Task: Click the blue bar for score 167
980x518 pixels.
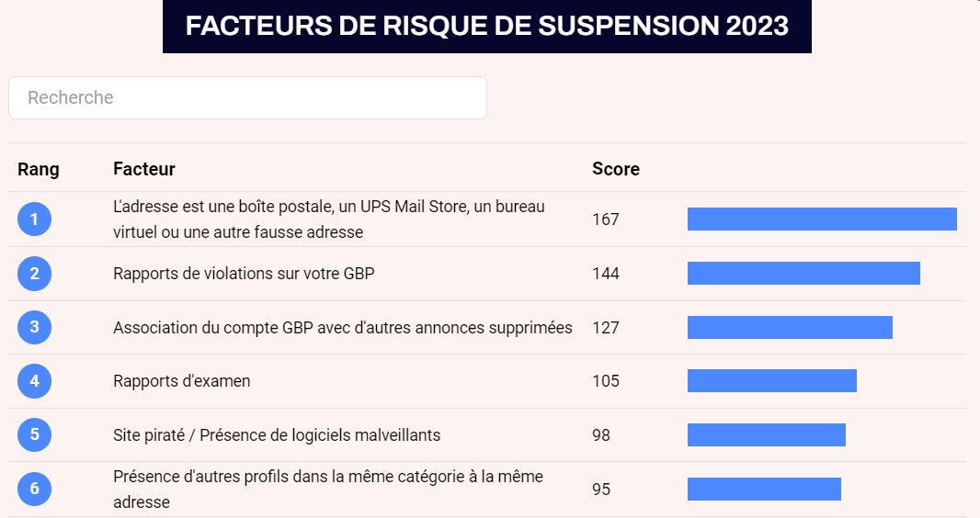Action: pos(822,220)
